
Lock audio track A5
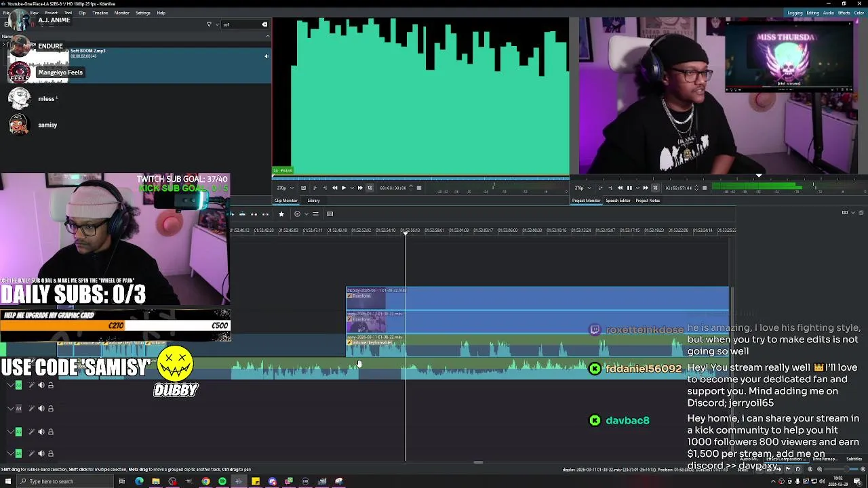[50, 431]
